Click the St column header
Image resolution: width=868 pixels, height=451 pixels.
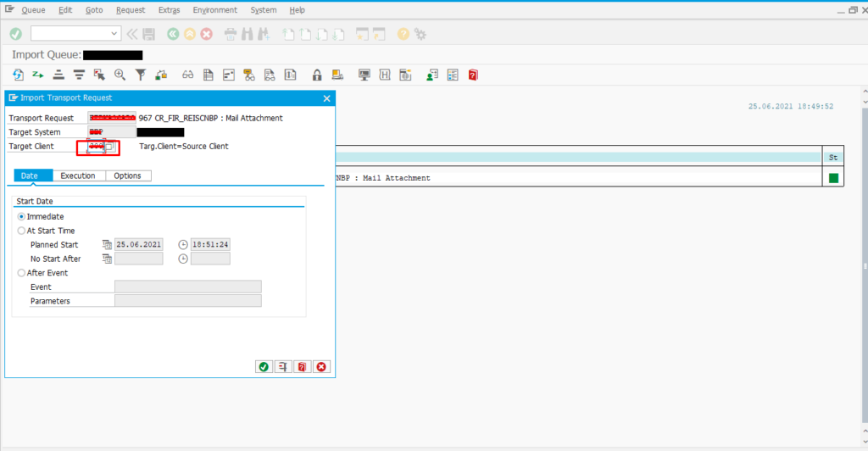[x=833, y=158]
